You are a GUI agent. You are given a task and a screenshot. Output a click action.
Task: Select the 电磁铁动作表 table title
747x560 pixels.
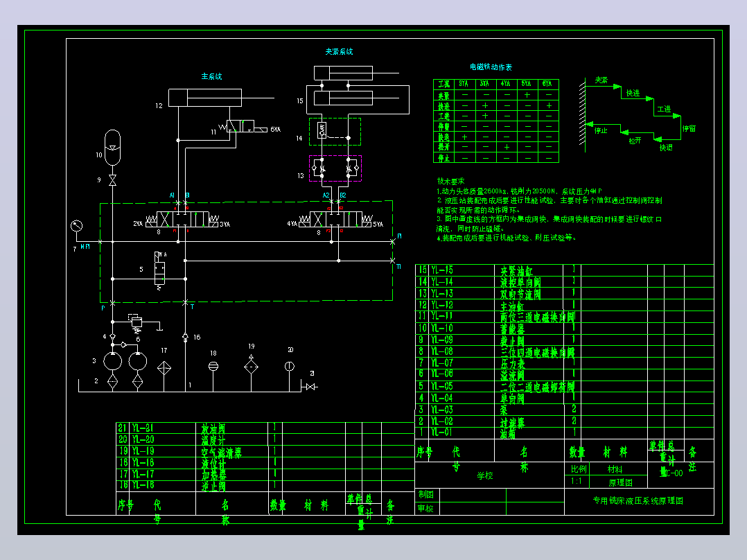[x=491, y=67]
